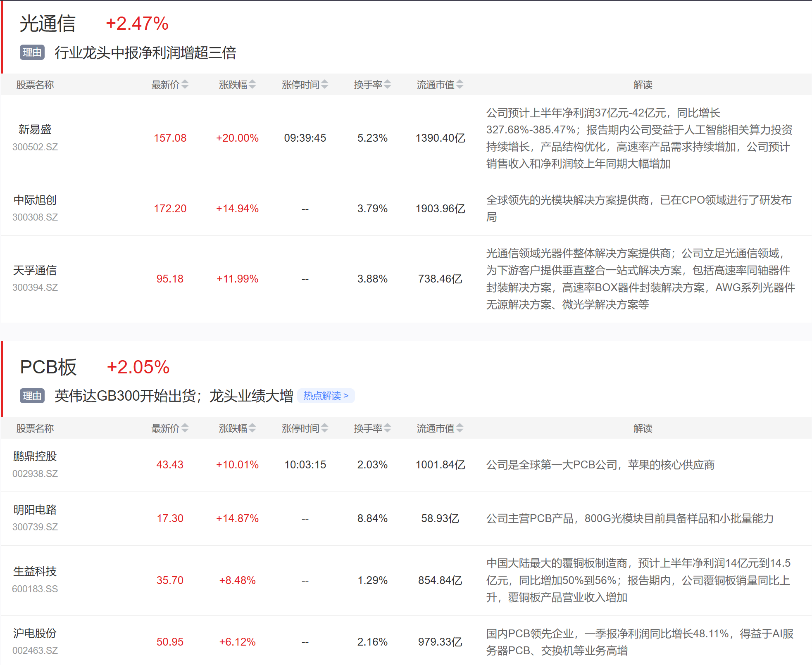Open the 热点解读 link
This screenshot has height=665, width=812.
(326, 396)
